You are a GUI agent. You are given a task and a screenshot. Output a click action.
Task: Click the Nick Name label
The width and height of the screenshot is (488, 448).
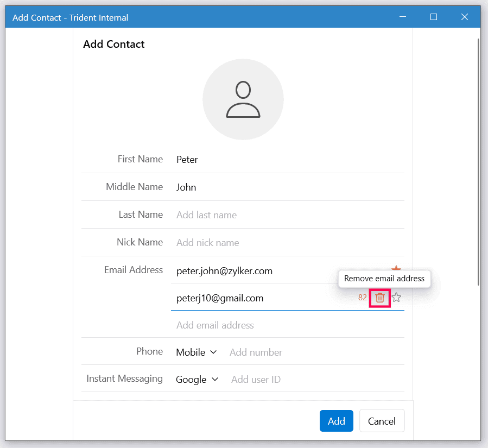[140, 242]
